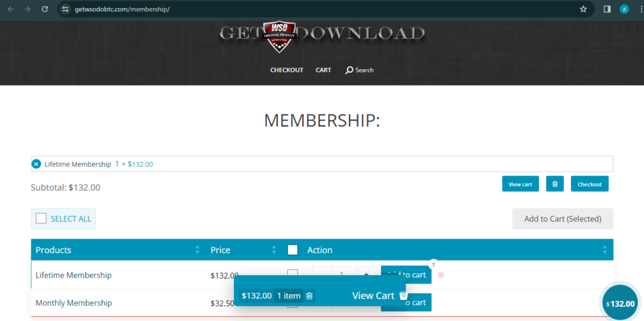Check the Lifetime Membership row checkbox
This screenshot has width=644, height=321.
click(292, 273)
